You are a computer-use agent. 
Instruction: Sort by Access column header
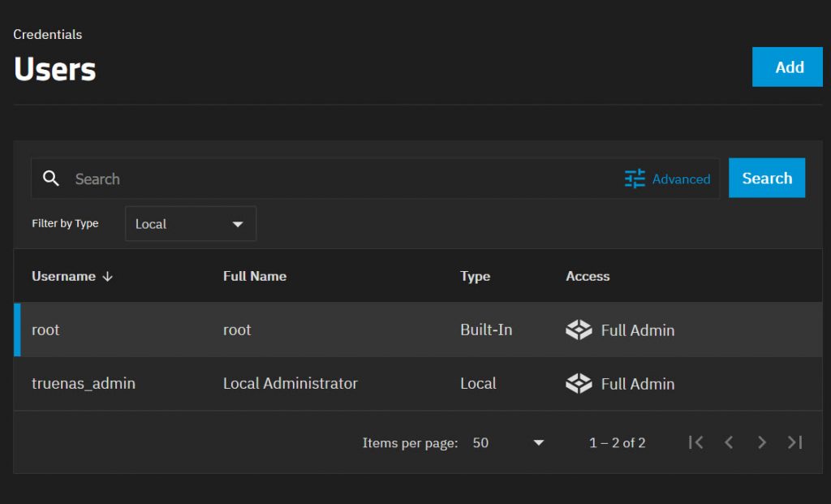tap(588, 276)
